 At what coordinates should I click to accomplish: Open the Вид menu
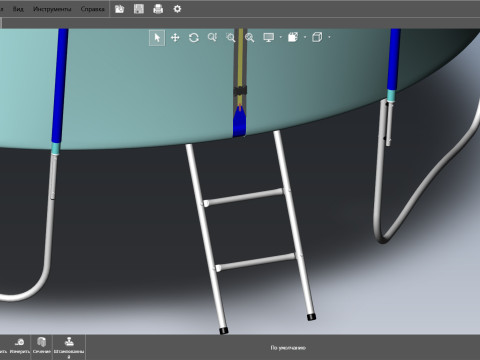coord(18,9)
